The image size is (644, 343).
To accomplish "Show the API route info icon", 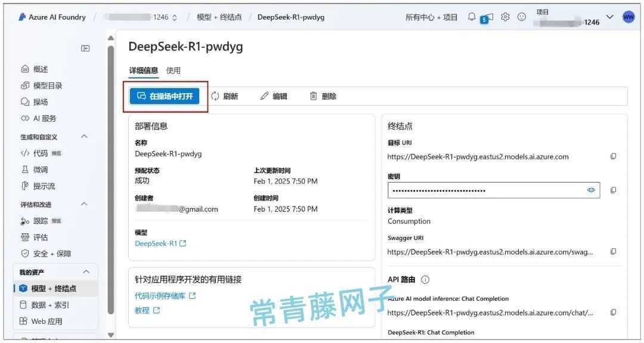I will (x=426, y=280).
